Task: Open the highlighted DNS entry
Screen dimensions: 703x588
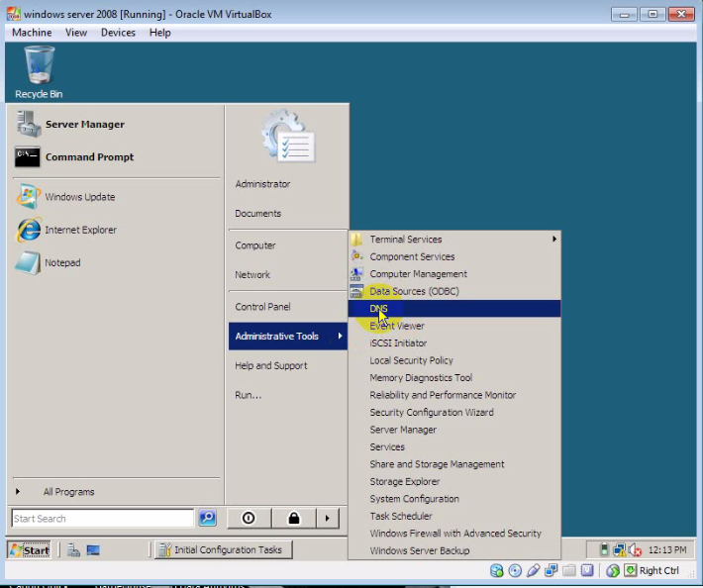Action: click(x=454, y=308)
